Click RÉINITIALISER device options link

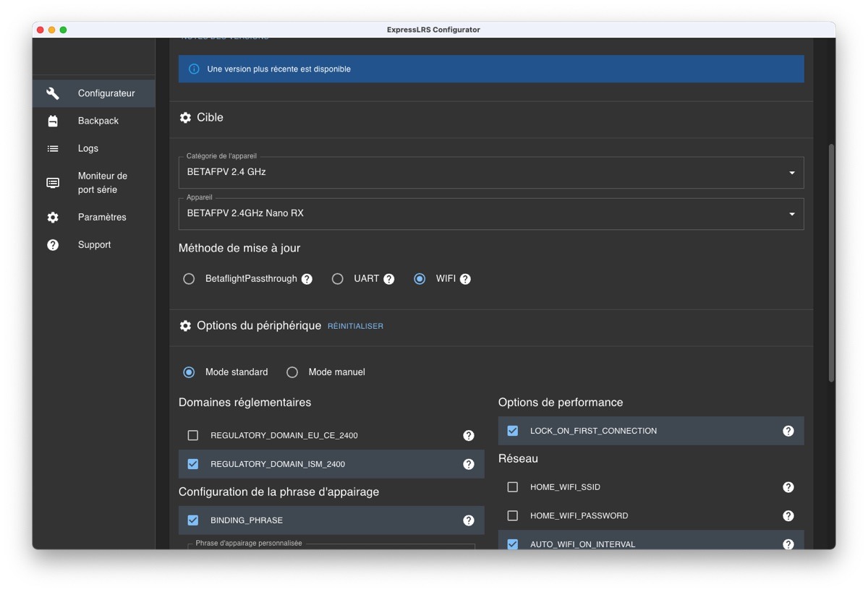[x=355, y=327]
